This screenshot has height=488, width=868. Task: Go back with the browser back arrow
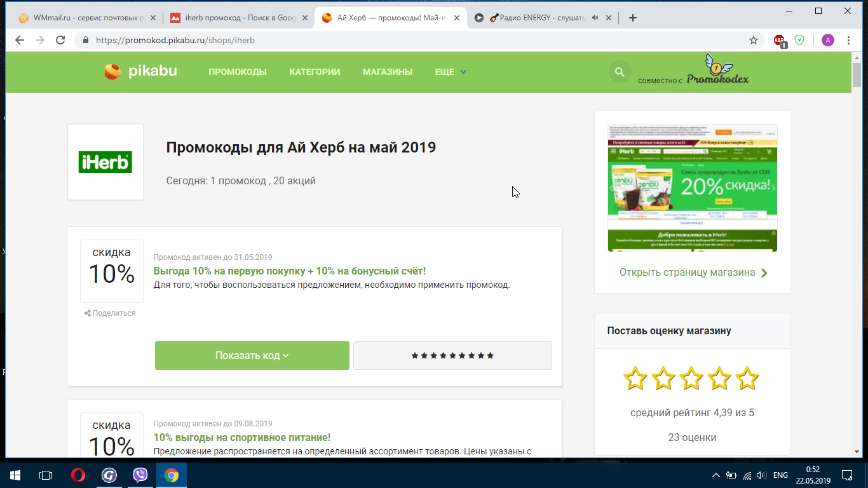[x=20, y=40]
